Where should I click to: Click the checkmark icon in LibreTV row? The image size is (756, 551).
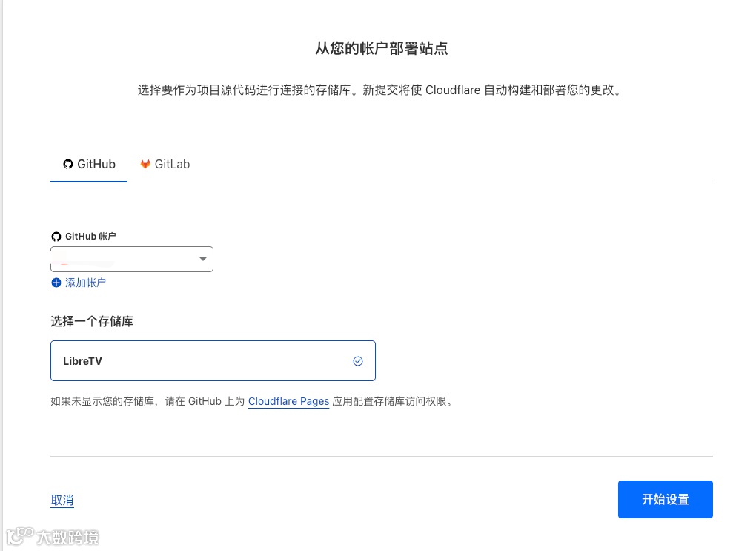coord(358,361)
